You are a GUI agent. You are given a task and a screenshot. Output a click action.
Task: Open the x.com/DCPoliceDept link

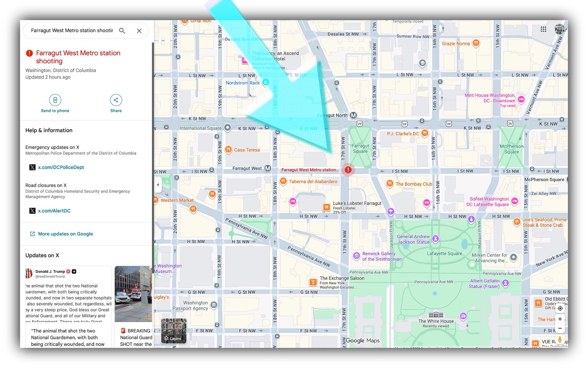[61, 167]
